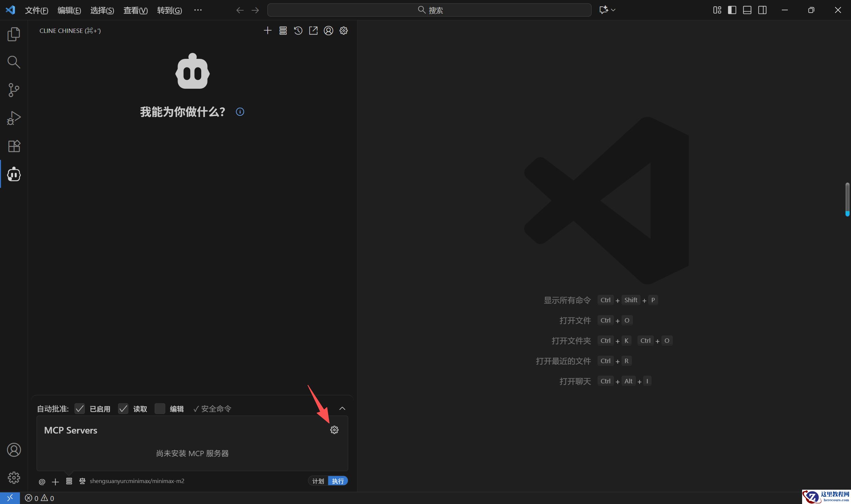Open the 文件(F) menu
This screenshot has width=851, height=504.
(x=36, y=10)
